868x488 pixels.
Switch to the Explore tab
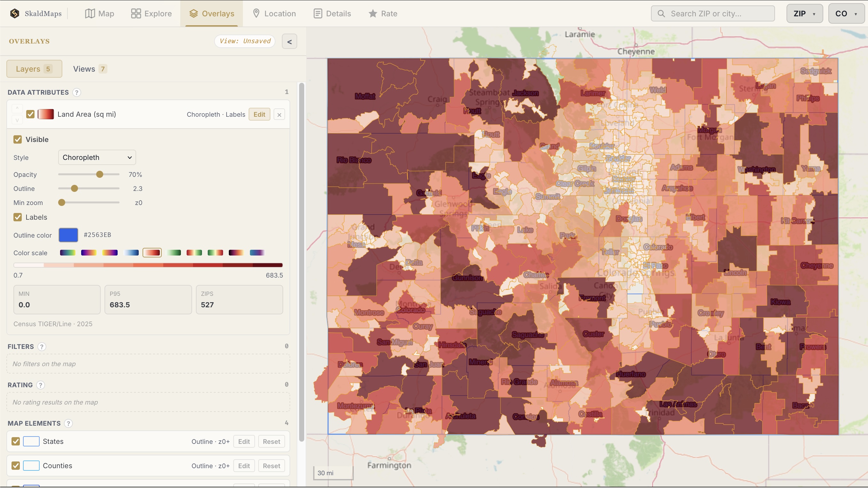point(151,13)
